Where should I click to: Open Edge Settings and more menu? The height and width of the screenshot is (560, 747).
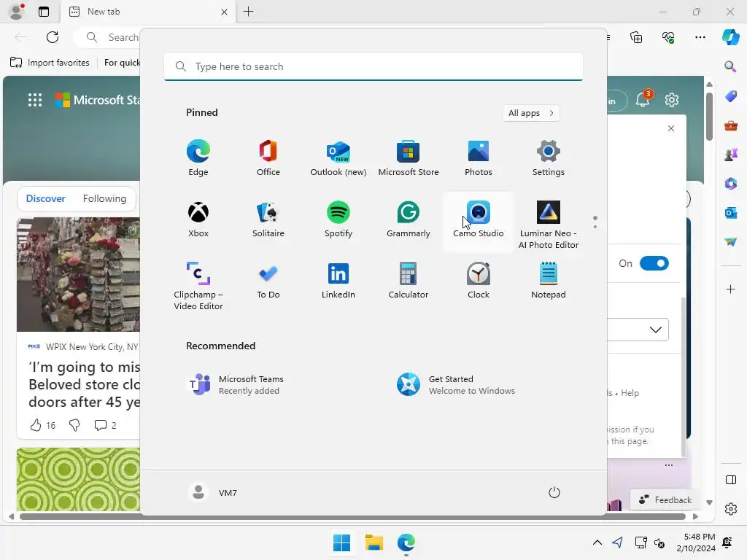click(700, 37)
